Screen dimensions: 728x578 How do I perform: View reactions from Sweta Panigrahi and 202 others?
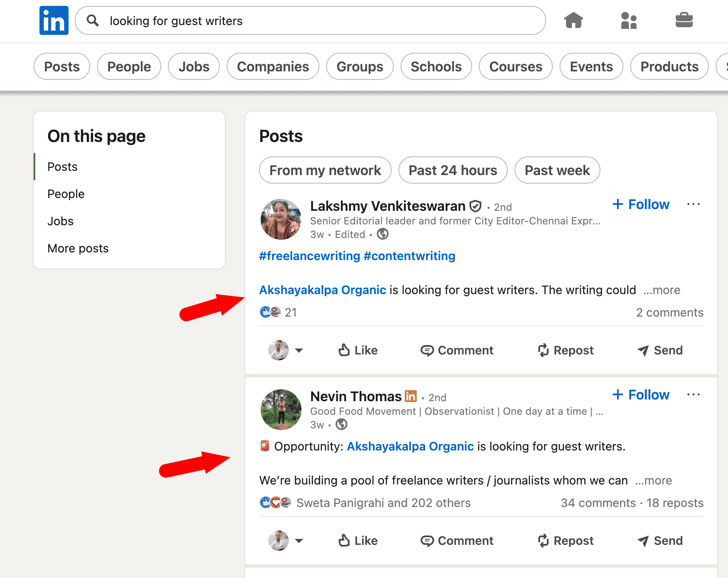(384, 503)
